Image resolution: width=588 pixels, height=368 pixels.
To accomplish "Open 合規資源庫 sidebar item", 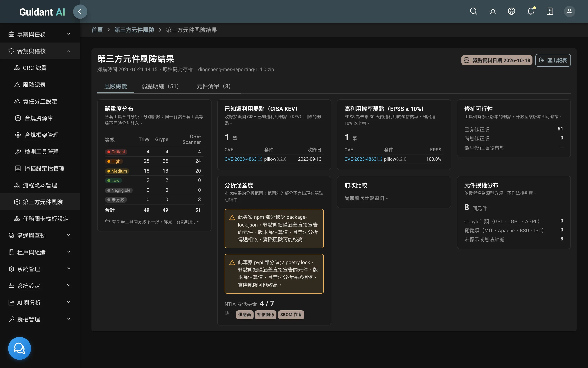I will point(40,118).
